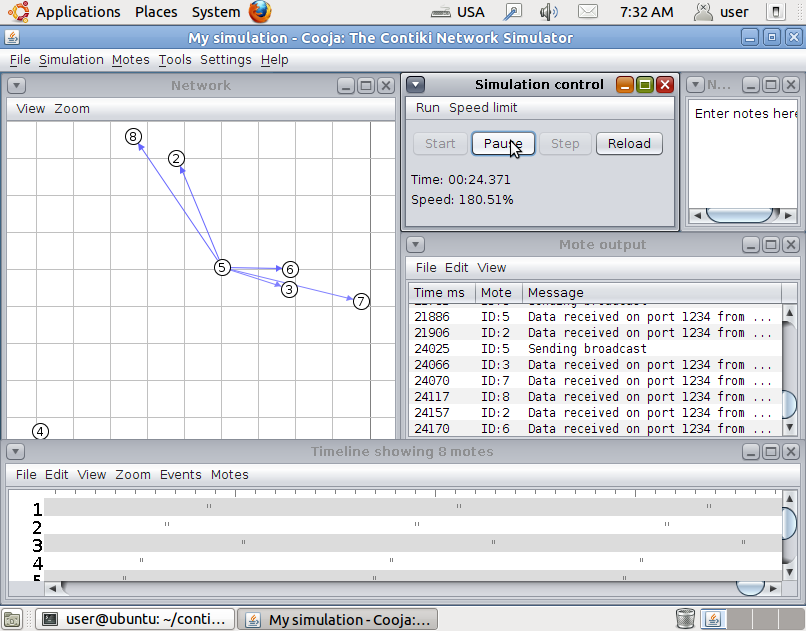The height and width of the screenshot is (631, 806).
Task: Expand the Network panel dropdown arrow
Action: tap(16, 85)
